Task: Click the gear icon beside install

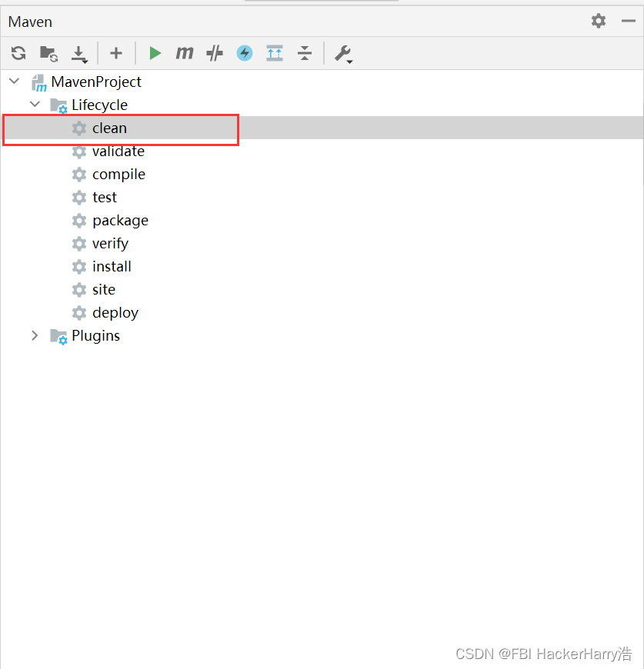Action: [79, 267]
